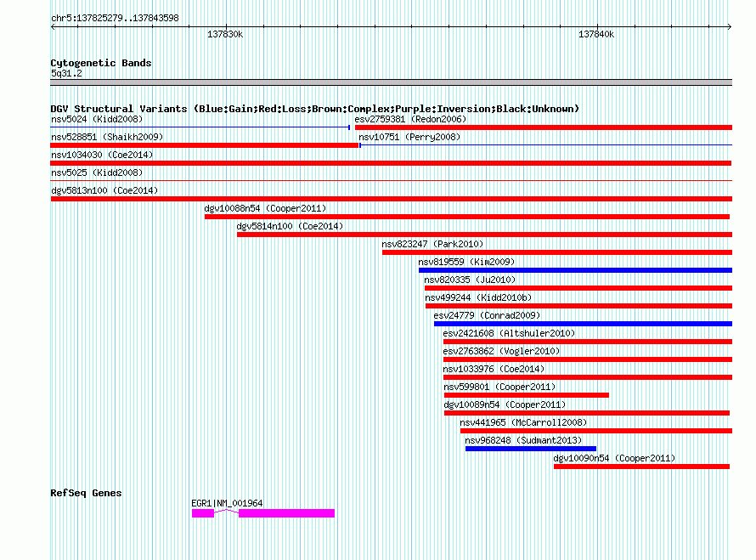Select nsv823247 (Park2010) variant
The width and height of the screenshot is (756, 560).
click(432, 244)
